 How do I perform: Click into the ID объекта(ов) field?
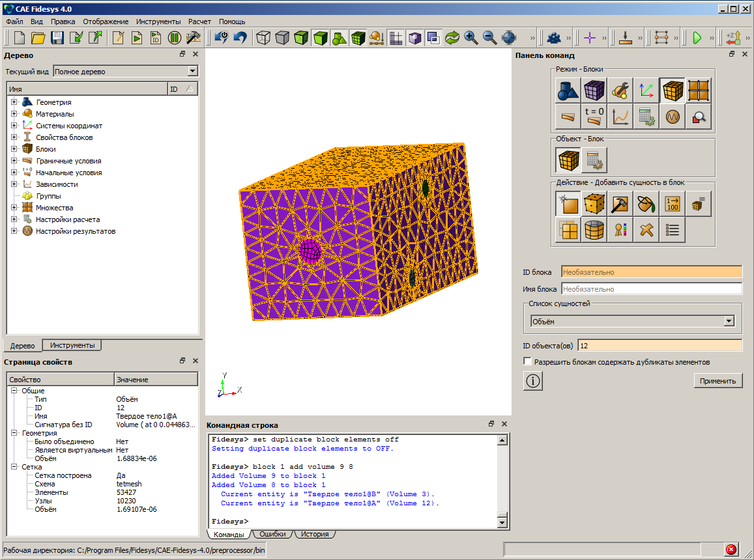(660, 346)
